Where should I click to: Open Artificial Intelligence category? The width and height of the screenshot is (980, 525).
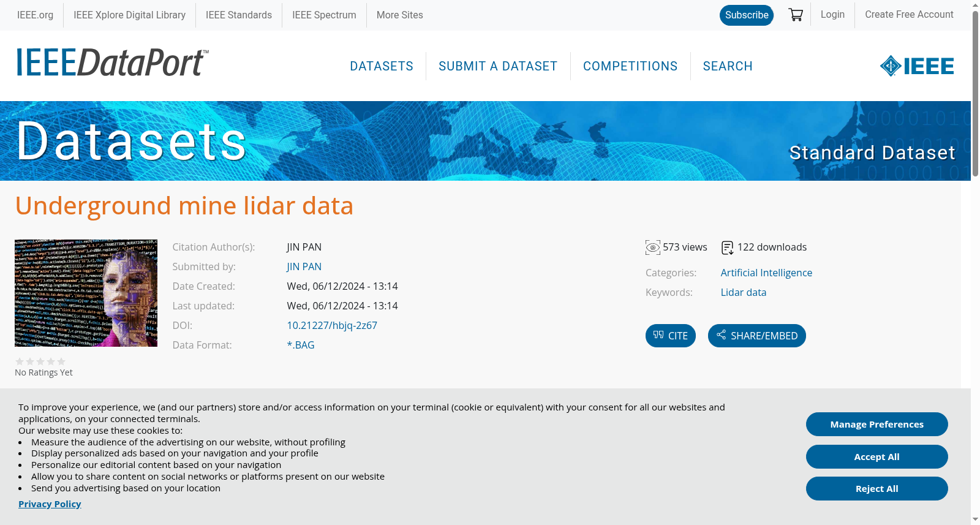coord(766,273)
